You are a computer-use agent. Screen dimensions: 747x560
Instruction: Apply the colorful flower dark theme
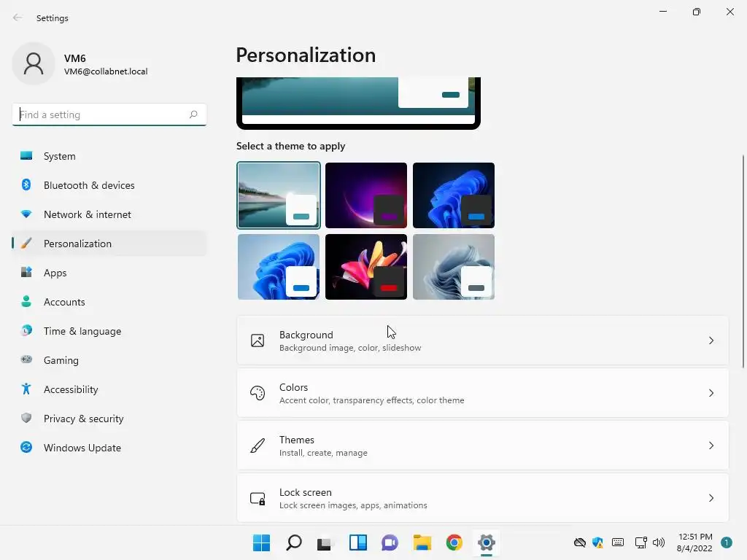point(366,267)
